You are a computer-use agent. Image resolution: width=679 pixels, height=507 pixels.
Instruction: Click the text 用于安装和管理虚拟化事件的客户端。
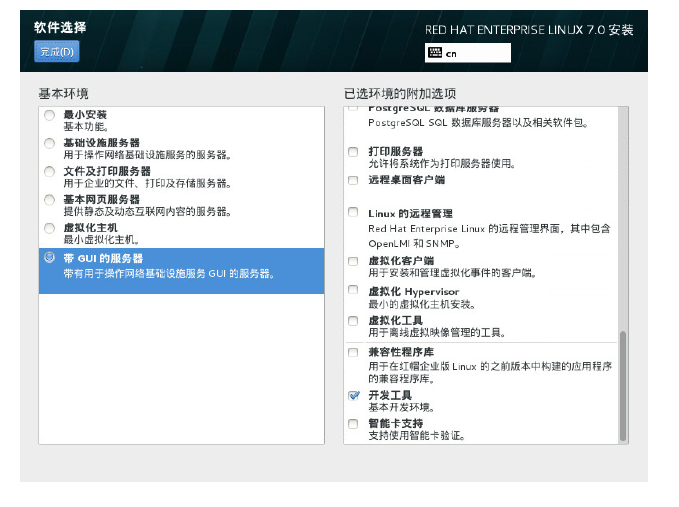(x=453, y=273)
